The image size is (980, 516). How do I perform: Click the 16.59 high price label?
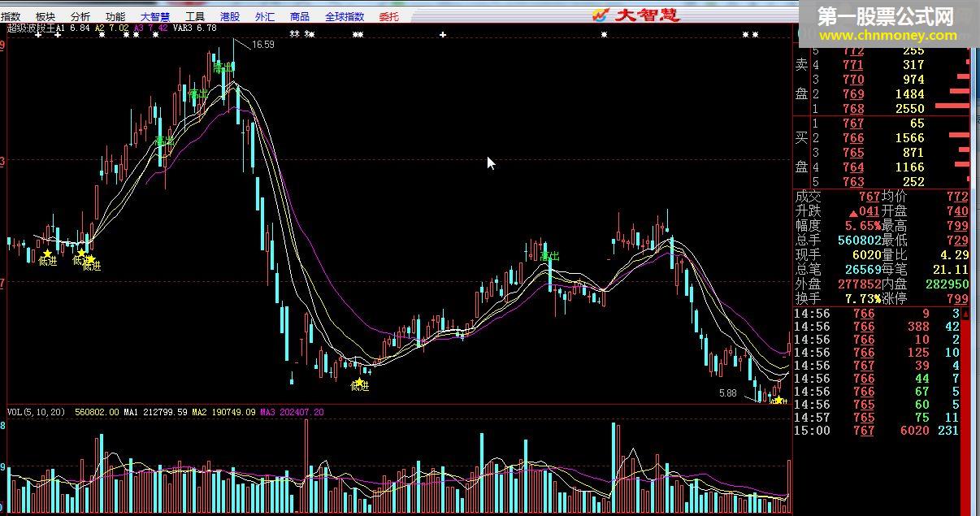coord(263,46)
